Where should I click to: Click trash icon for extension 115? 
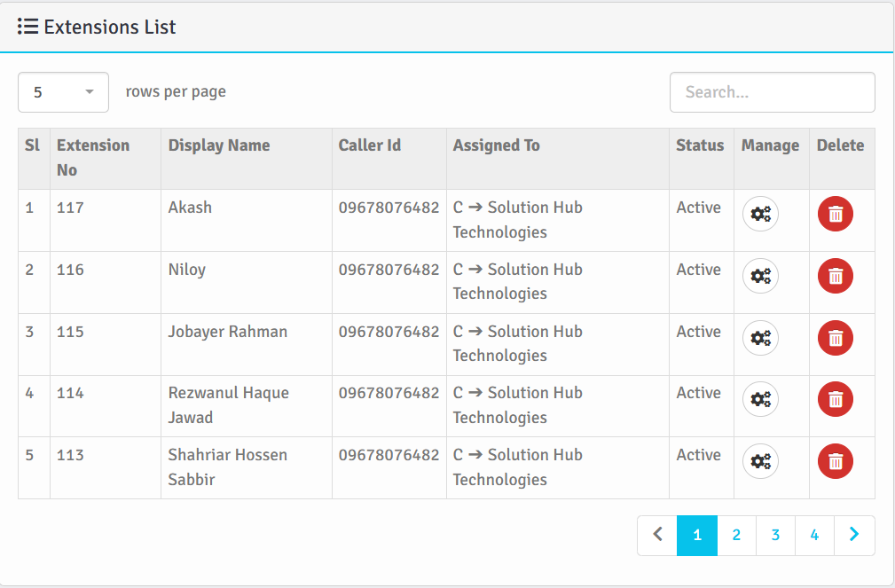[835, 338]
